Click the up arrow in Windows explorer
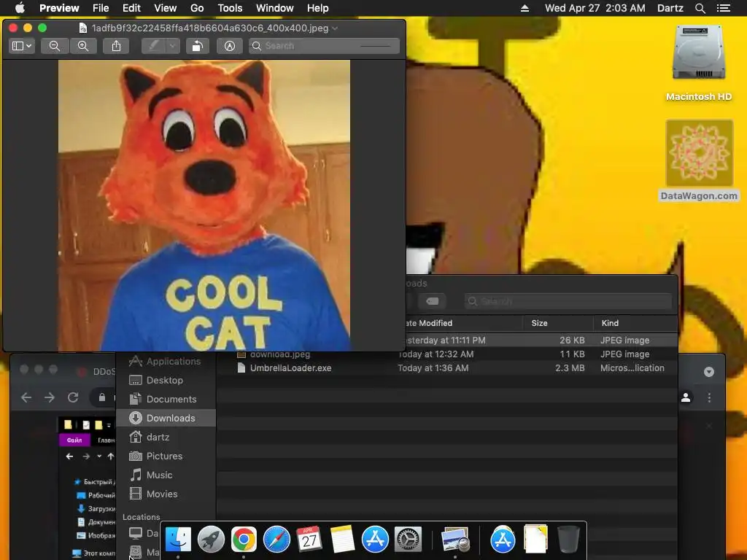Viewport: 747px width, 560px height. pos(111,456)
